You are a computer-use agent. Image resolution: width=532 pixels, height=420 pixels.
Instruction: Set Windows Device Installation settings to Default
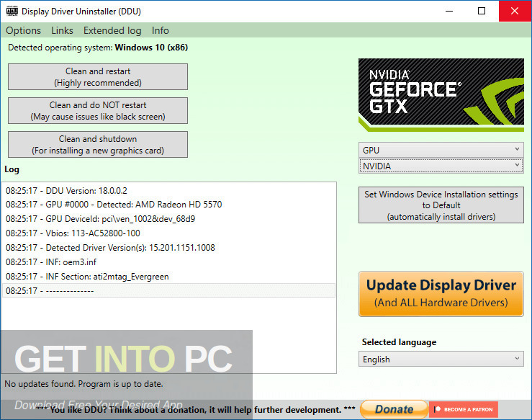click(x=441, y=205)
